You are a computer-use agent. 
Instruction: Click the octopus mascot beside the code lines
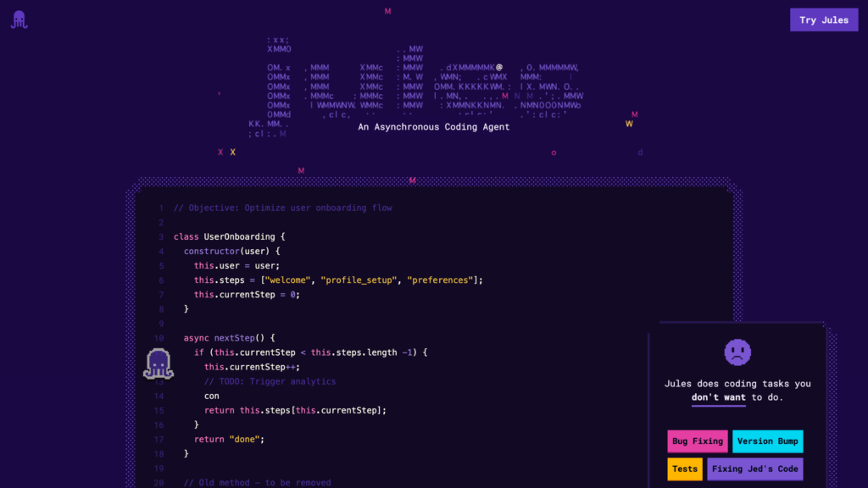pyautogui.click(x=159, y=363)
